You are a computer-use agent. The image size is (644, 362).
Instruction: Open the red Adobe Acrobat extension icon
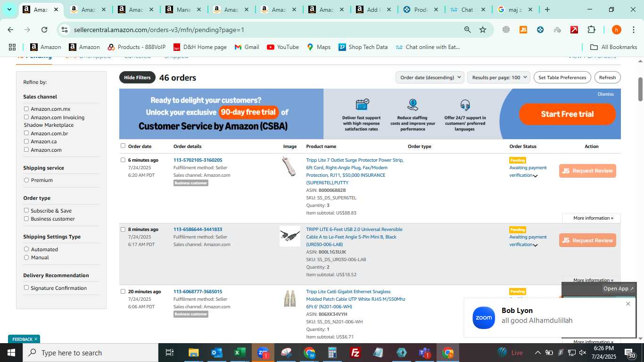(574, 30)
